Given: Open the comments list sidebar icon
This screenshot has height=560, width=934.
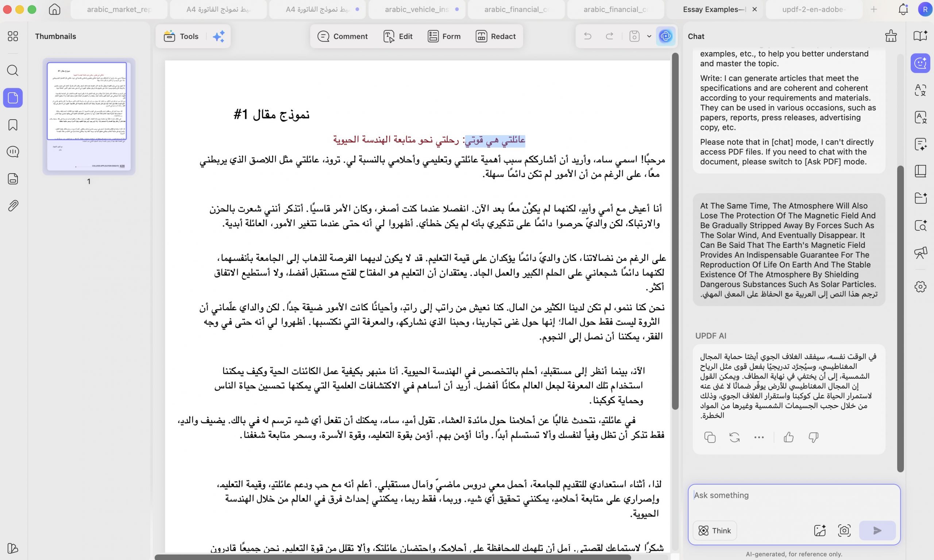Looking at the screenshot, I should coord(13,152).
